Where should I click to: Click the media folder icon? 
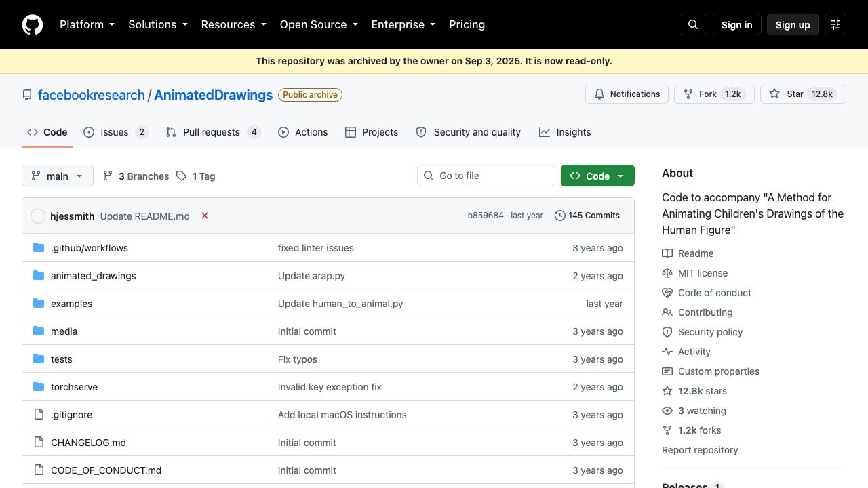pyautogui.click(x=39, y=331)
